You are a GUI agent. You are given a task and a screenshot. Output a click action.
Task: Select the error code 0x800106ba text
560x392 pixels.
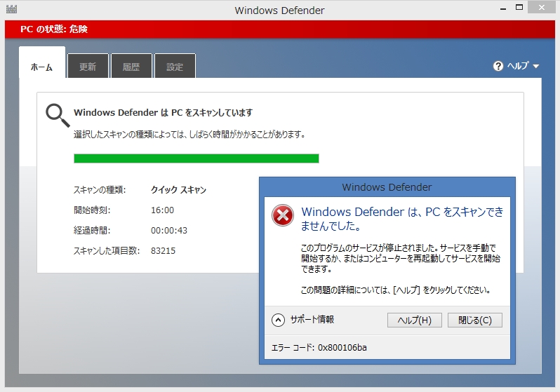pos(342,347)
